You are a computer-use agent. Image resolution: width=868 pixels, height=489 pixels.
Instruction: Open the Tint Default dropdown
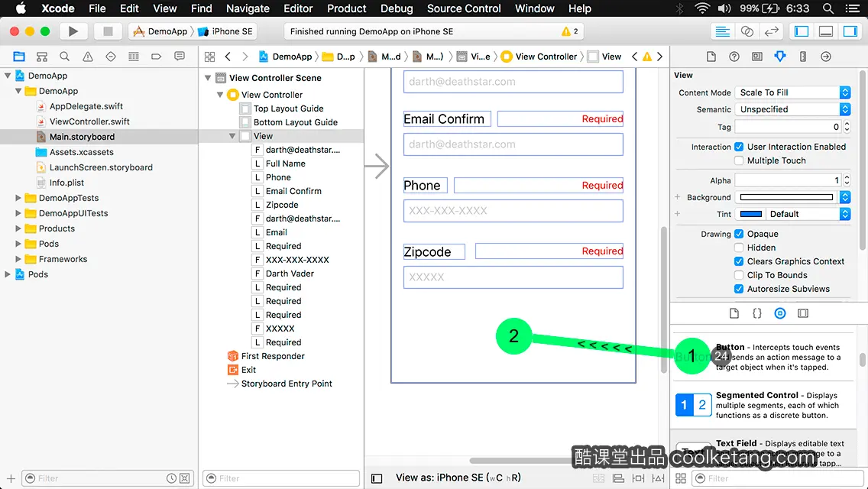pos(808,214)
